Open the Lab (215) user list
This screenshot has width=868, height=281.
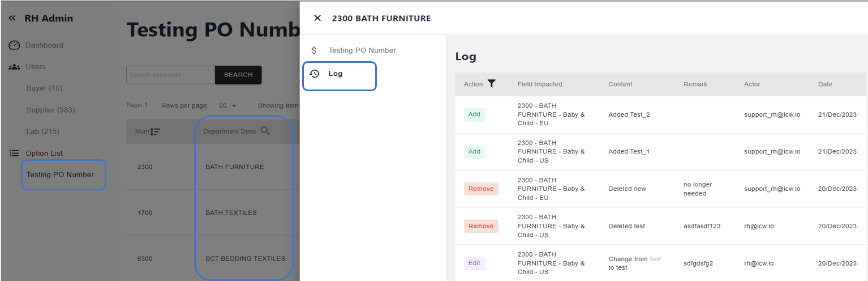43,131
